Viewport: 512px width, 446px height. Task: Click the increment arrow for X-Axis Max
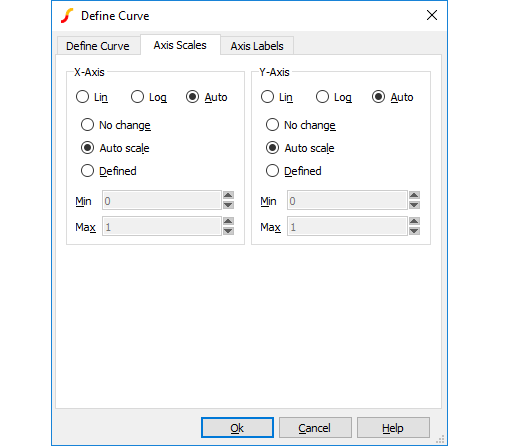click(228, 221)
